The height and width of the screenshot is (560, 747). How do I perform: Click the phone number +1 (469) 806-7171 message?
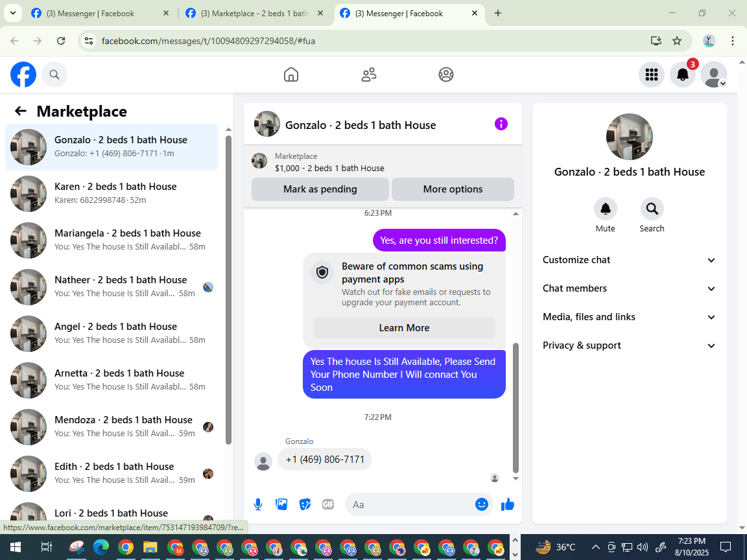click(325, 460)
